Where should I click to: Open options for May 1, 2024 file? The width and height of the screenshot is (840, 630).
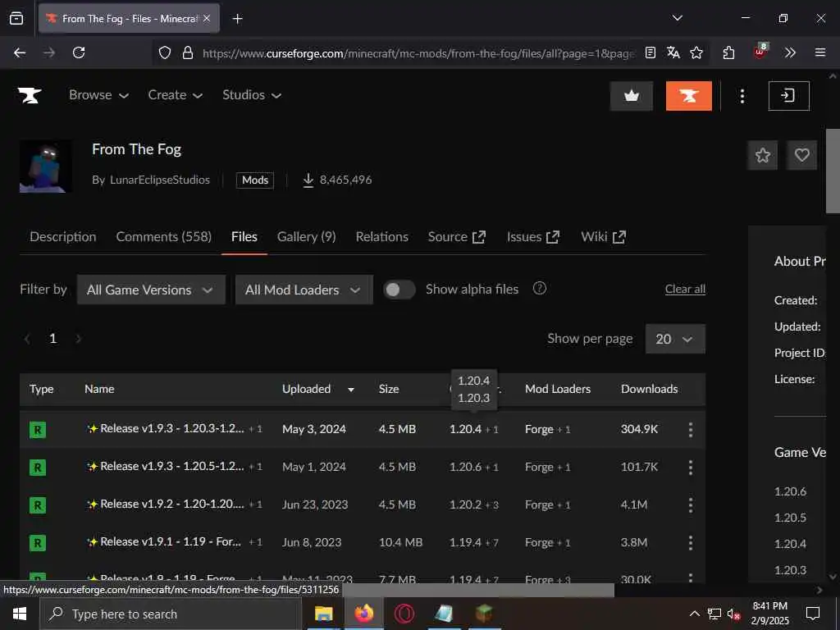pyautogui.click(x=691, y=467)
